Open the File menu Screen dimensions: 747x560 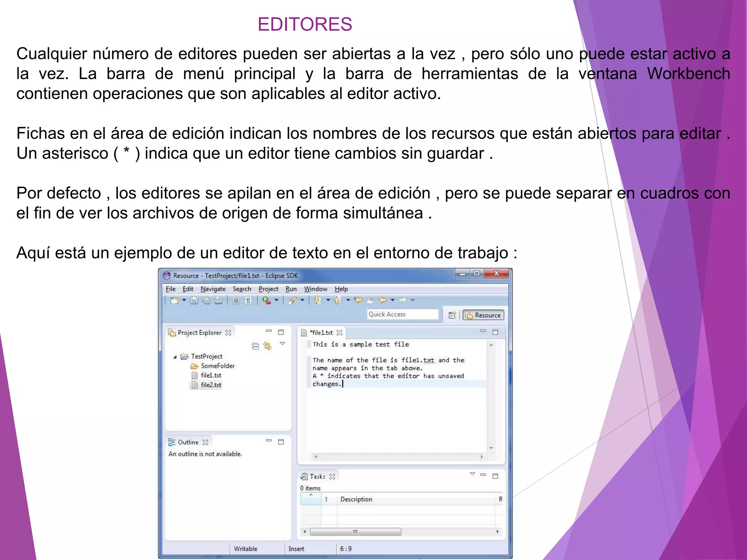click(170, 289)
